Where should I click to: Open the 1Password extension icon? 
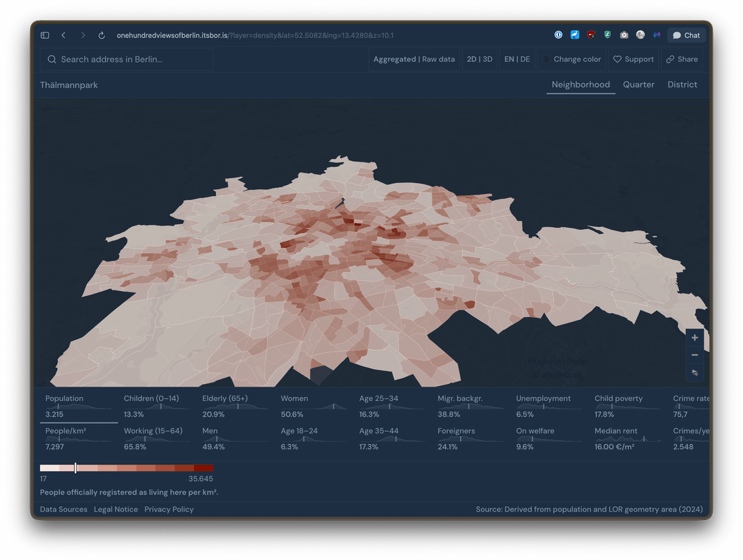(559, 35)
